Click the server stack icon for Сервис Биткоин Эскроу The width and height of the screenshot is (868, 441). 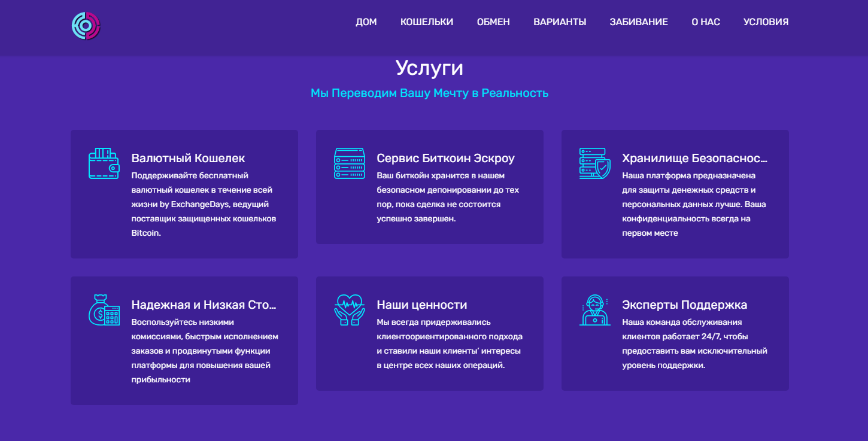(350, 163)
